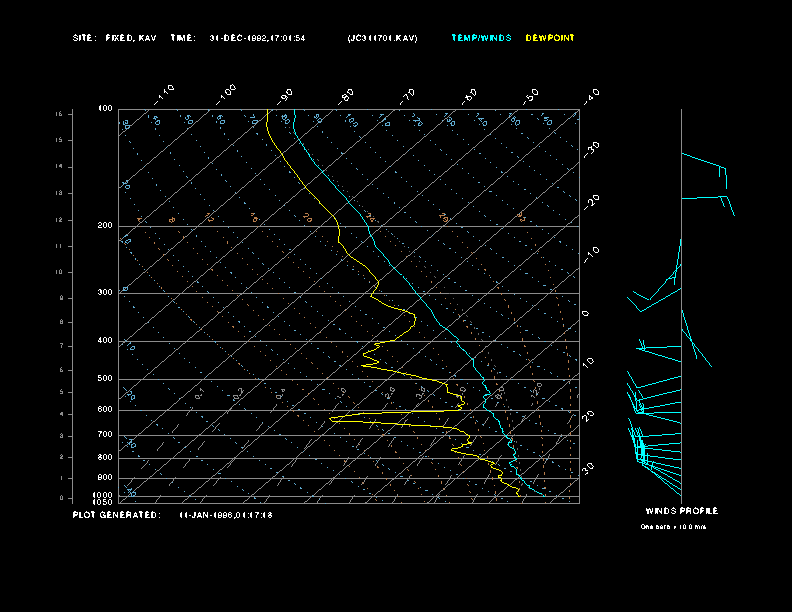Viewport: 792px width, 612px height.
Task: Click the (JC311701.KAV) file name label
Action: (383, 38)
